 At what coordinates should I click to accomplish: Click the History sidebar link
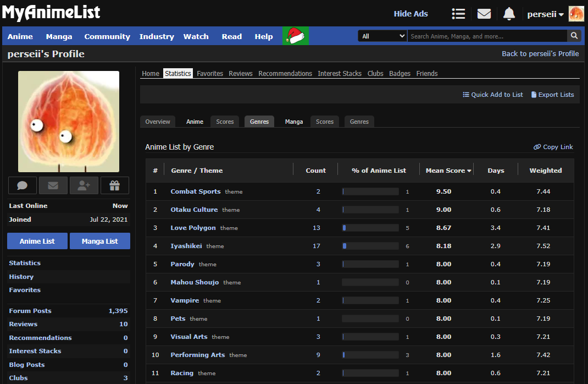(x=21, y=277)
